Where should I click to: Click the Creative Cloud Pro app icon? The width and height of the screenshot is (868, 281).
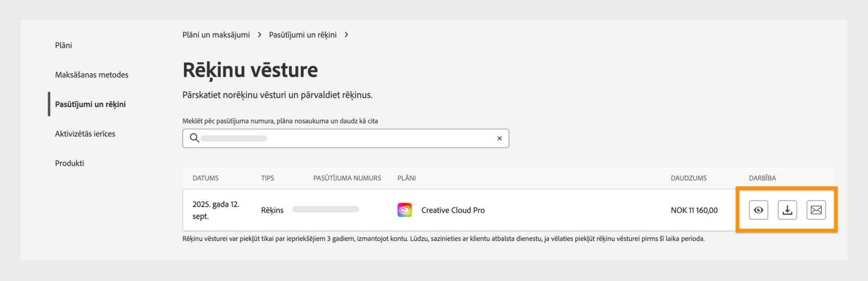(405, 210)
